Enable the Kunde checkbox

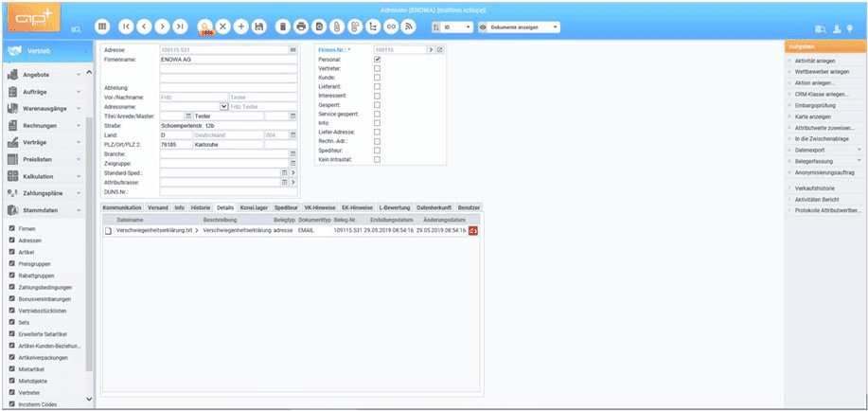378,78
